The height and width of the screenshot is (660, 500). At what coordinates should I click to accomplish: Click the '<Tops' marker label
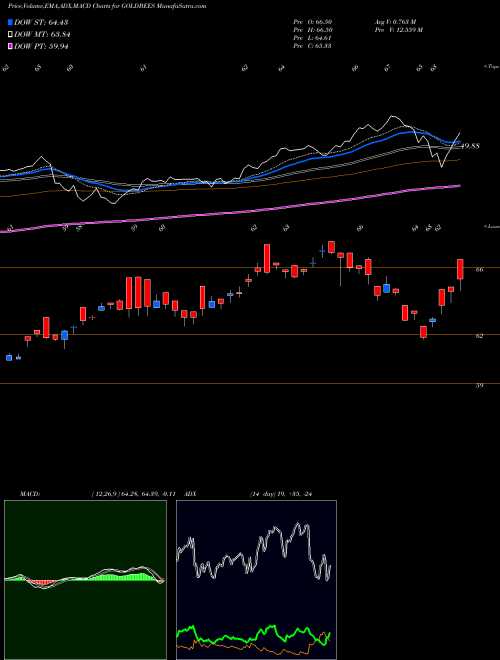[x=491, y=67]
